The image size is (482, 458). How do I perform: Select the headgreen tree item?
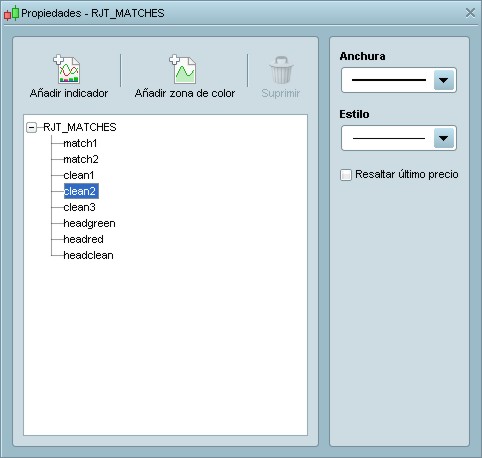[89, 223]
